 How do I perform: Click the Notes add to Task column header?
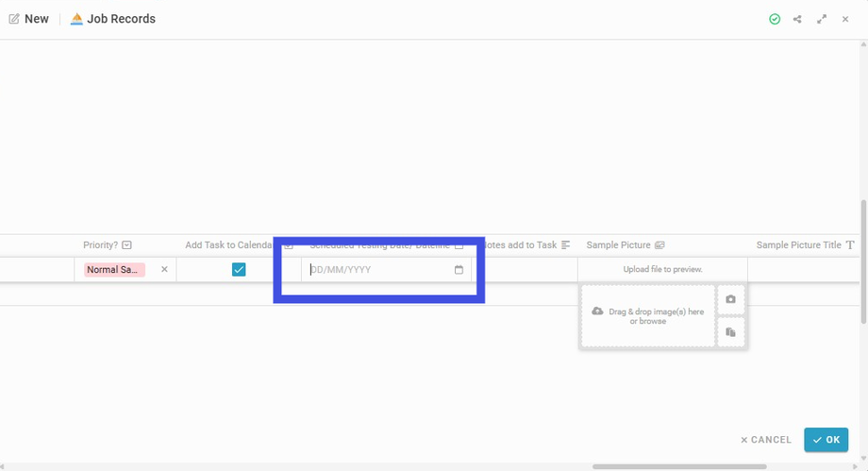click(x=522, y=244)
